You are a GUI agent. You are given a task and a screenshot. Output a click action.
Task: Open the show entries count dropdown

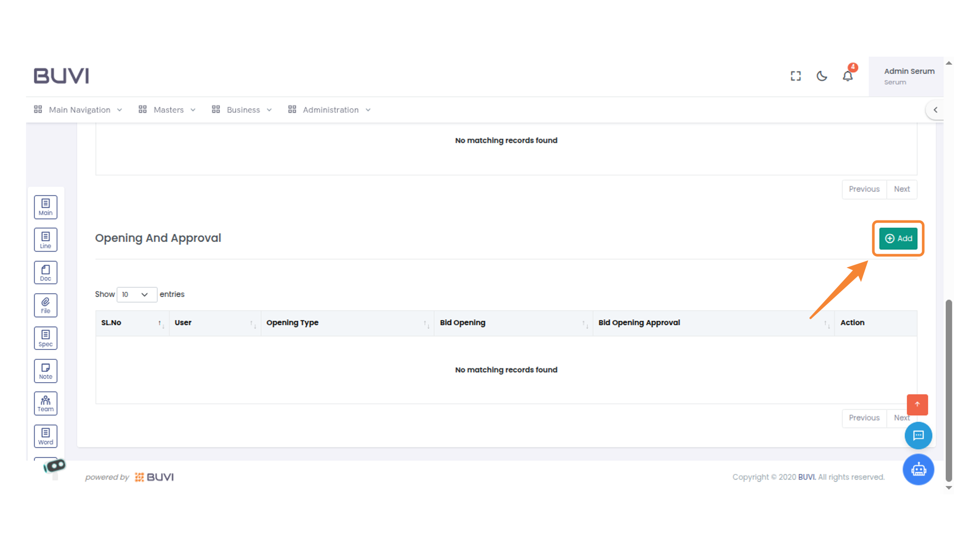pos(136,294)
